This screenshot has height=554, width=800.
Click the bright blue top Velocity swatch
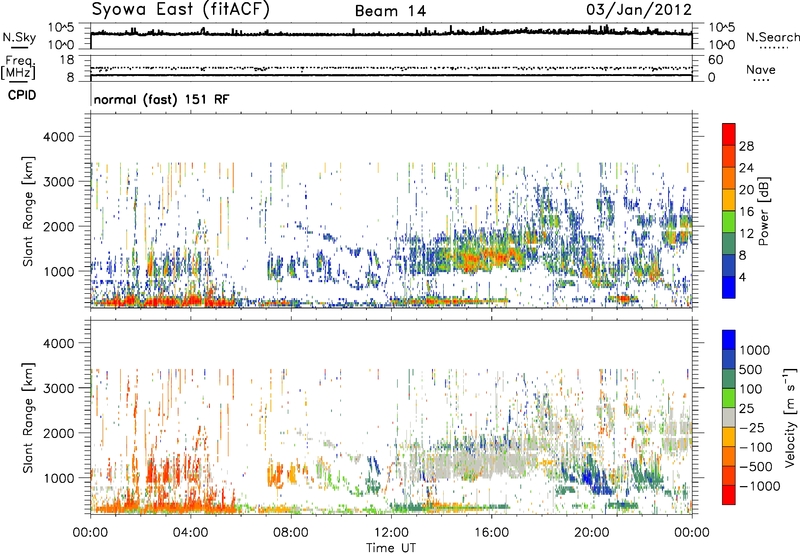coord(729,340)
